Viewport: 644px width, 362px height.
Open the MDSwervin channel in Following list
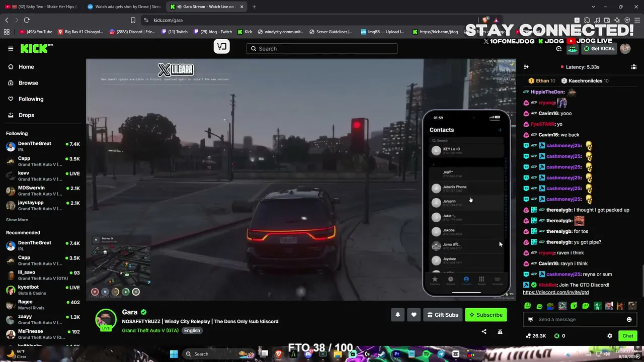[43, 191]
